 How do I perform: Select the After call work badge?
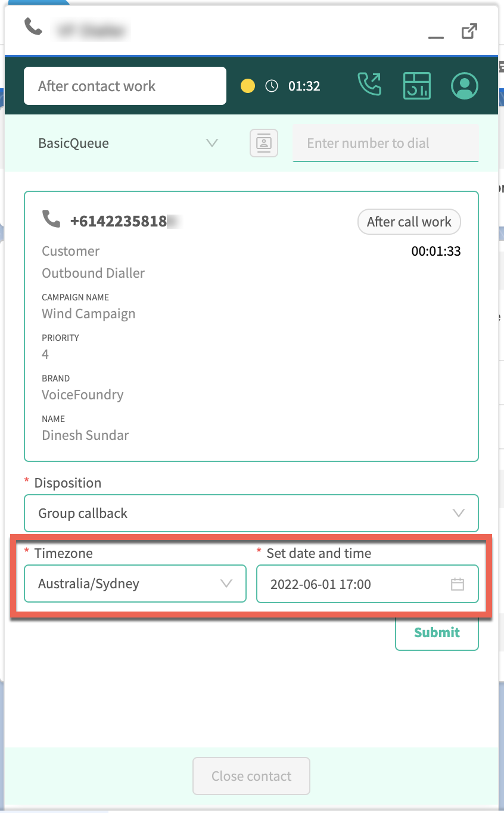[x=409, y=222]
